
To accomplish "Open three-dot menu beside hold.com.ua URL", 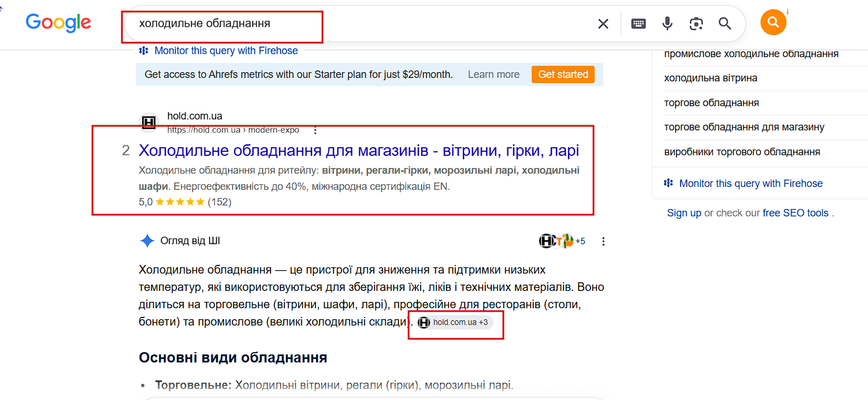I will point(315,130).
